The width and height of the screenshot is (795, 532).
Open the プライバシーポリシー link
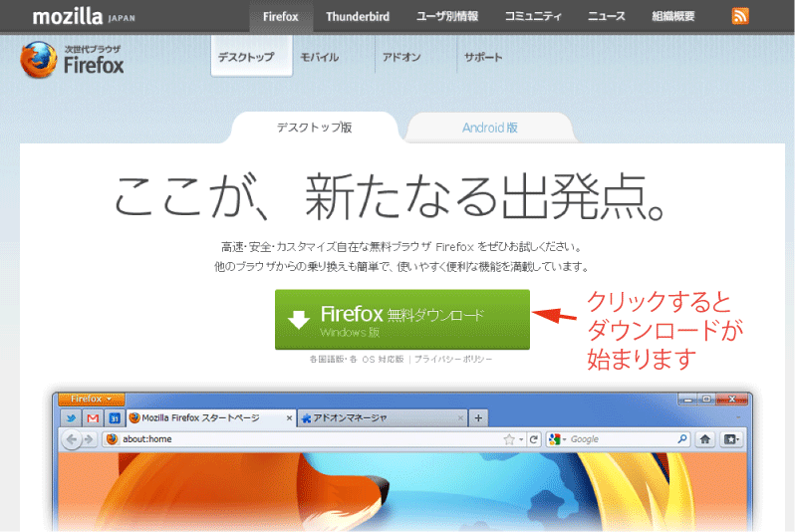453,359
